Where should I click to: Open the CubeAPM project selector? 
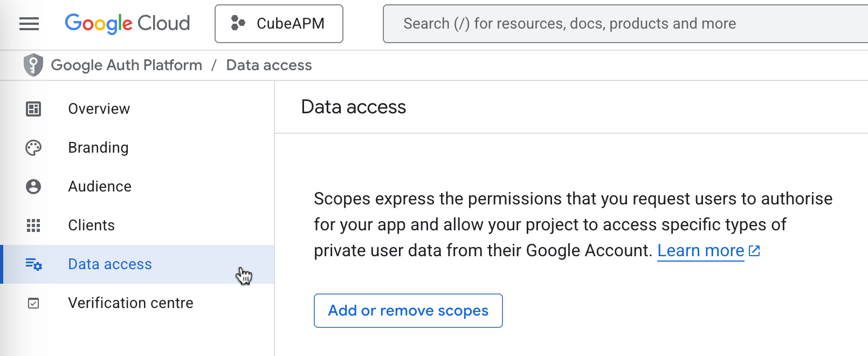pyautogui.click(x=279, y=24)
